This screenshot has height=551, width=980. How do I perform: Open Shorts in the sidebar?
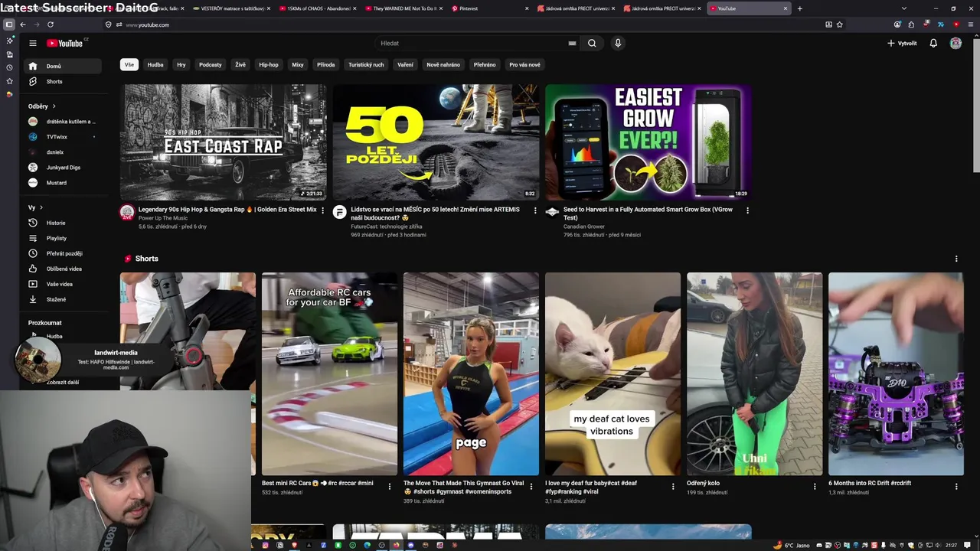(x=64, y=81)
